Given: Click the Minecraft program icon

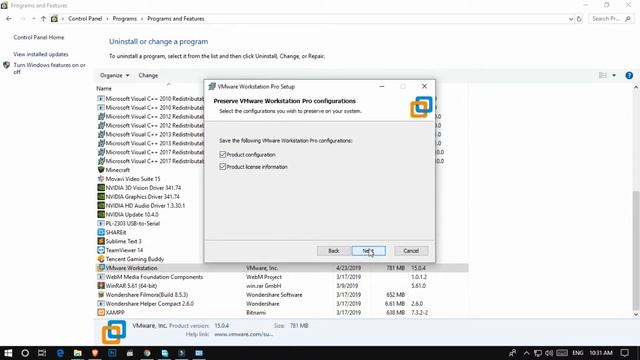Looking at the screenshot, I should tap(101, 170).
